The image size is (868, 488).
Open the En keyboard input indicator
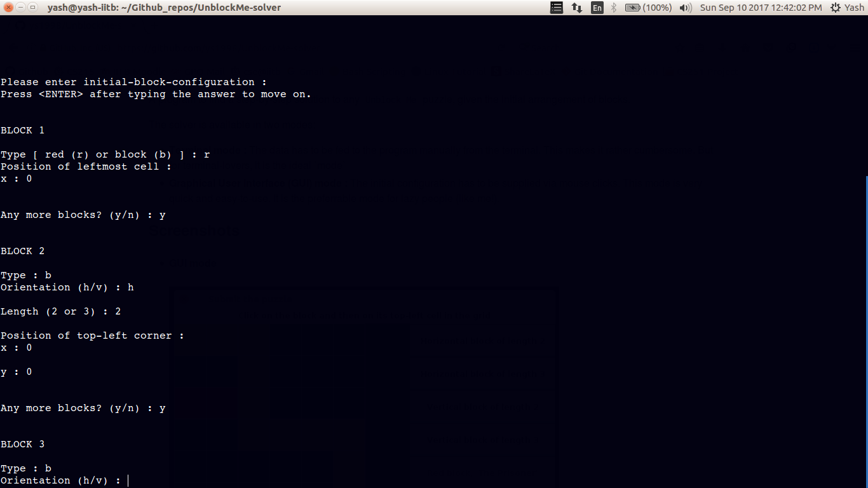597,8
